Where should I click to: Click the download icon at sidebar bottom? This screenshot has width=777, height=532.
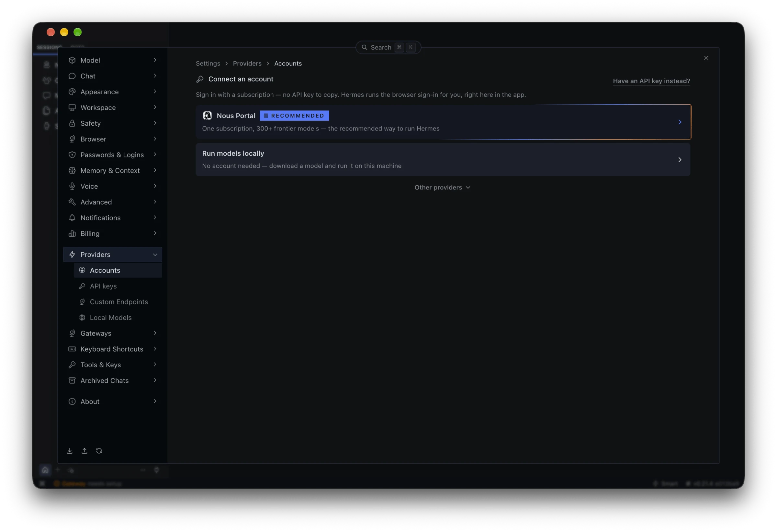(x=70, y=451)
